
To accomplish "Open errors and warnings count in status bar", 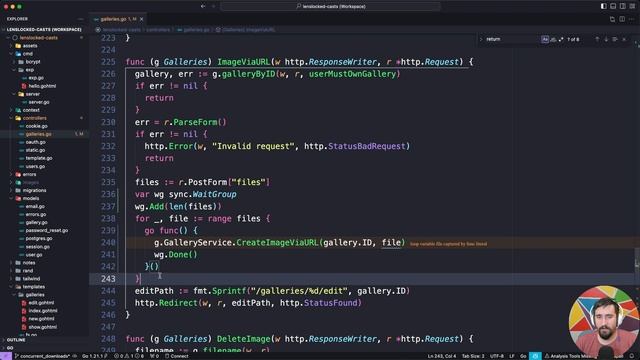I will [129, 356].
